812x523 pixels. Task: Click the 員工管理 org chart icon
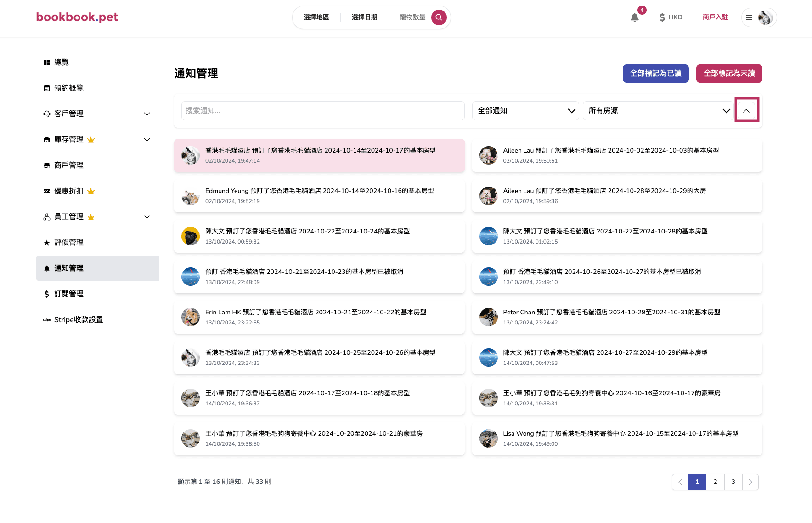click(x=47, y=217)
